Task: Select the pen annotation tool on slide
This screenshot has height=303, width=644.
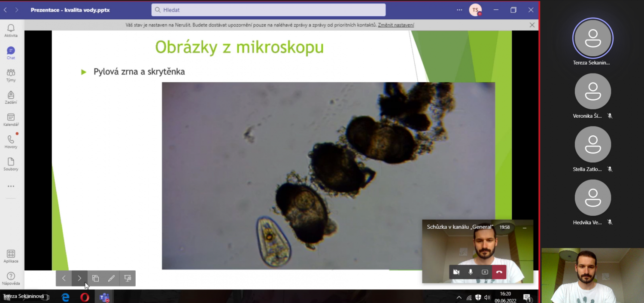Action: [x=111, y=279]
